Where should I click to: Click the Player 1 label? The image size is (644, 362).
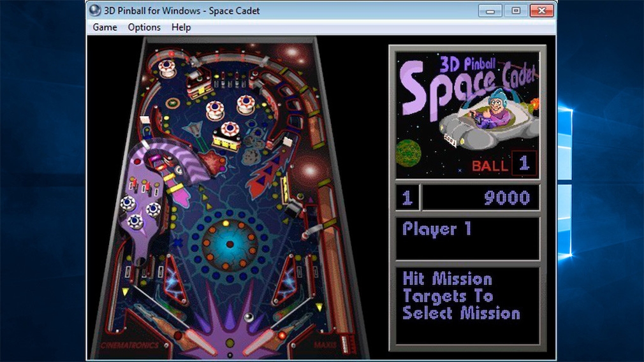[x=437, y=229]
